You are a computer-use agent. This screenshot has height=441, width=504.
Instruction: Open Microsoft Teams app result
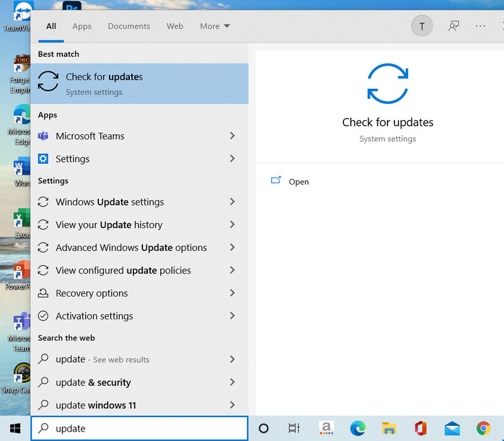click(139, 136)
